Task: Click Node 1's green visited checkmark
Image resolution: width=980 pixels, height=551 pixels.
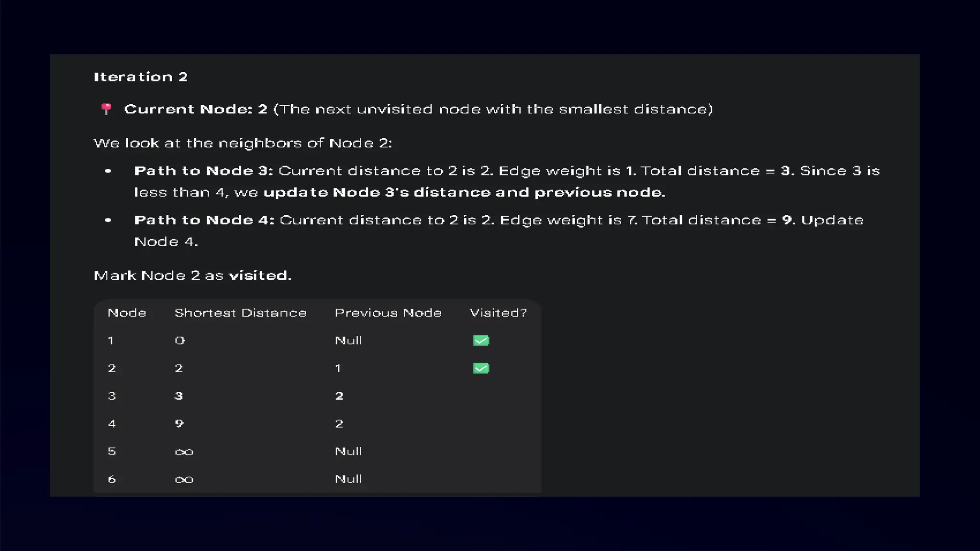Action: pos(481,341)
